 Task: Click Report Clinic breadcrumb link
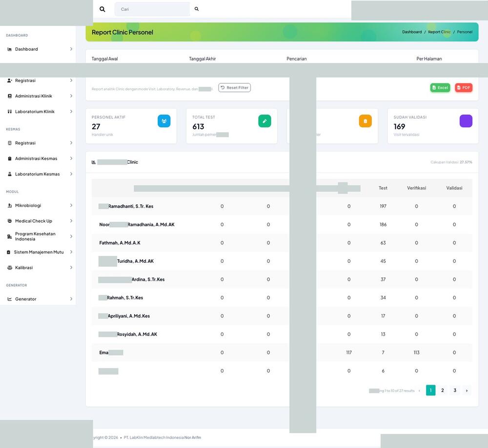tap(439, 32)
